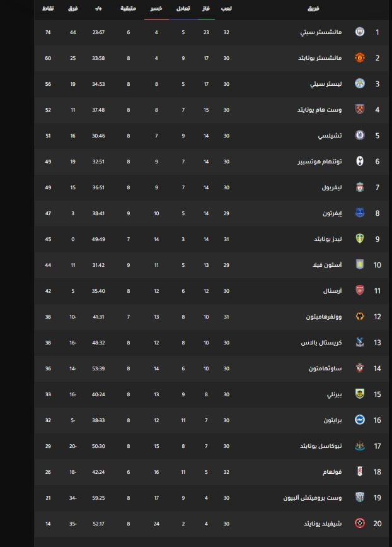The width and height of the screenshot is (392, 547).
Task: Click the Leeds United crest icon
Action: [x=360, y=239]
